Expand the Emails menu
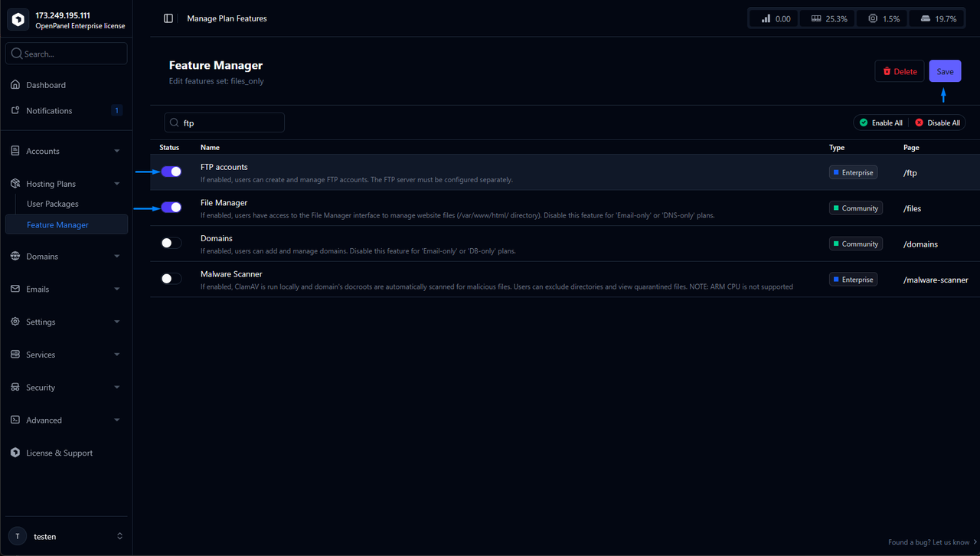Viewport: 980px width, 556px height. point(117,289)
